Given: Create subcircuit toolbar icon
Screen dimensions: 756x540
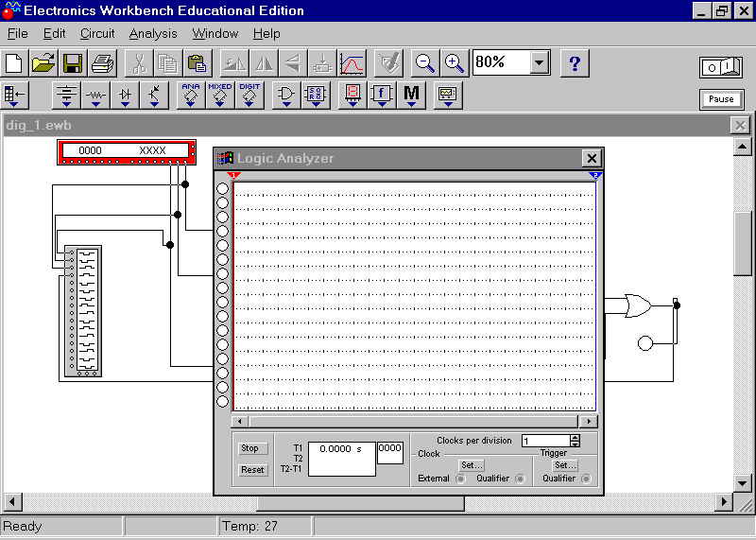Looking at the screenshot, I should coord(322,63).
